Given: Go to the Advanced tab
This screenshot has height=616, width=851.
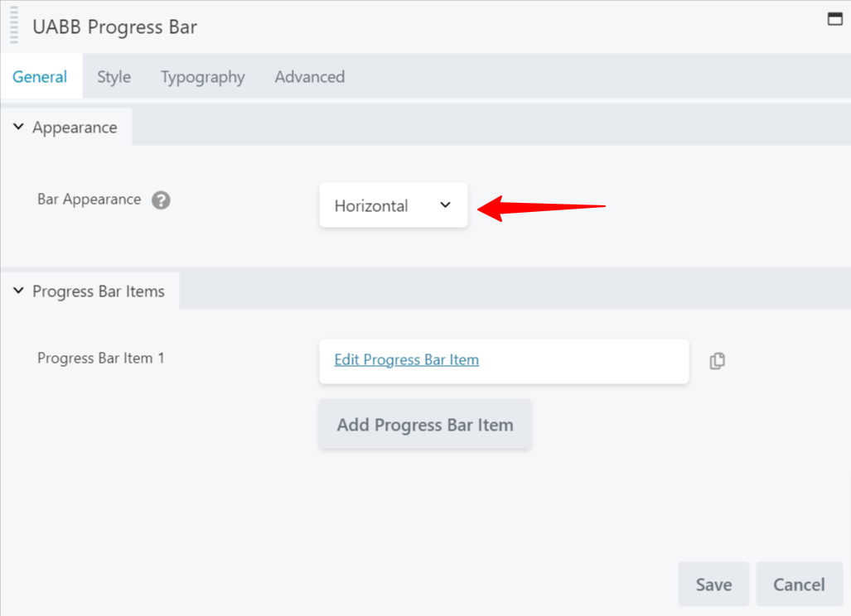Looking at the screenshot, I should tap(309, 77).
